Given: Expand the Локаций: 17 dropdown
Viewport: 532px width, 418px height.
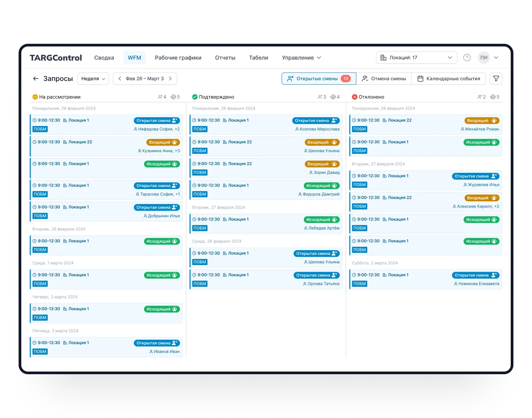Looking at the screenshot, I should pyautogui.click(x=416, y=58).
